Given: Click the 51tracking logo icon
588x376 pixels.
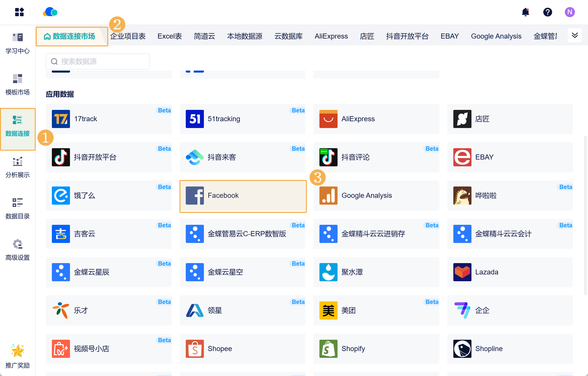Looking at the screenshot, I should 195,119.
